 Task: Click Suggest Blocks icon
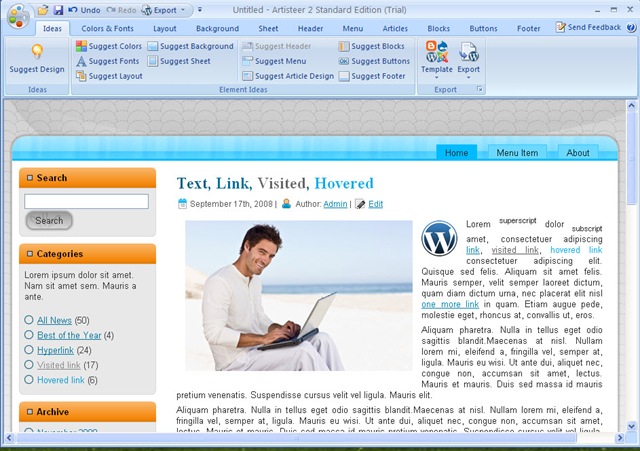(x=344, y=46)
